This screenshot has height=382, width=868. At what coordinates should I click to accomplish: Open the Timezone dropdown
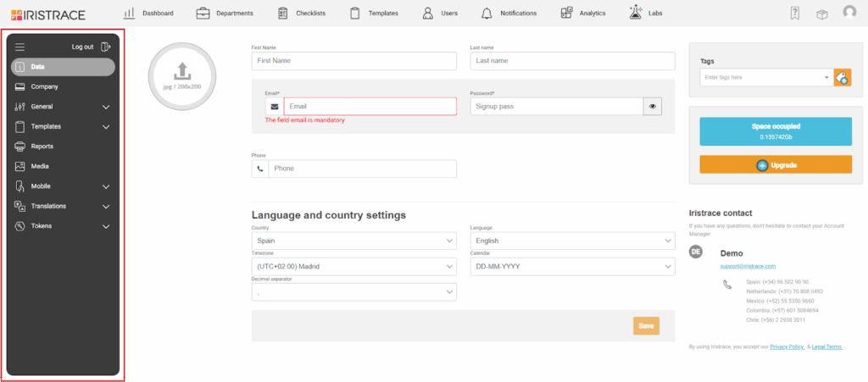tap(353, 267)
